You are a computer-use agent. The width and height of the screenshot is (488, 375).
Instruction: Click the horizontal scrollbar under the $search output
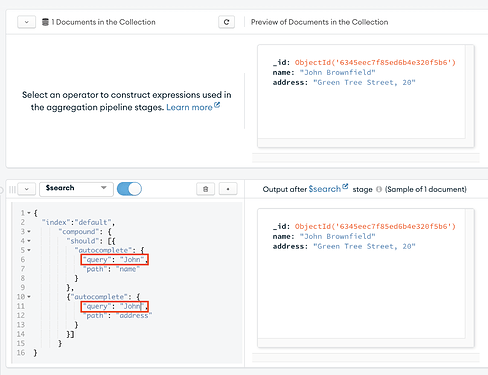click(366, 358)
